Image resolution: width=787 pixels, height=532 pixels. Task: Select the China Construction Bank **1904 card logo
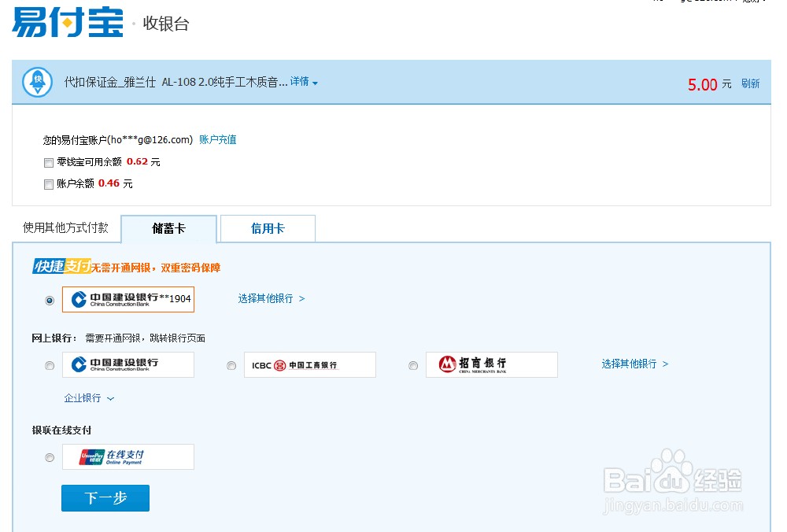coord(128,299)
